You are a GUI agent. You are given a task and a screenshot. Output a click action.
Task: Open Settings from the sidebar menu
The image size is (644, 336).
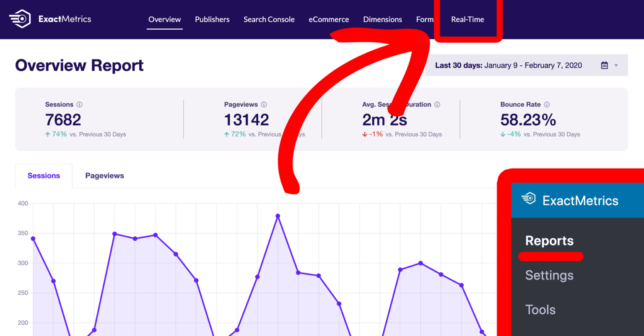point(549,275)
